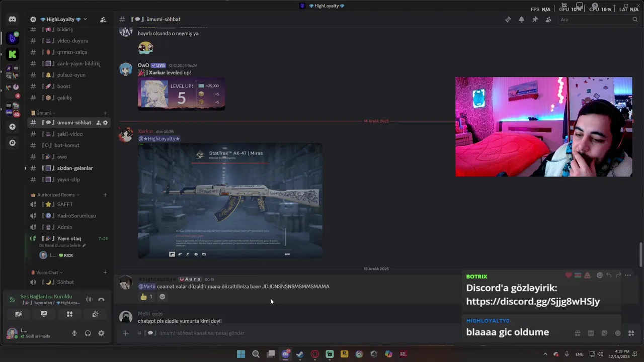This screenshot has width=644, height=362.
Task: Open own avatar in user panel
Action: pos(12,333)
